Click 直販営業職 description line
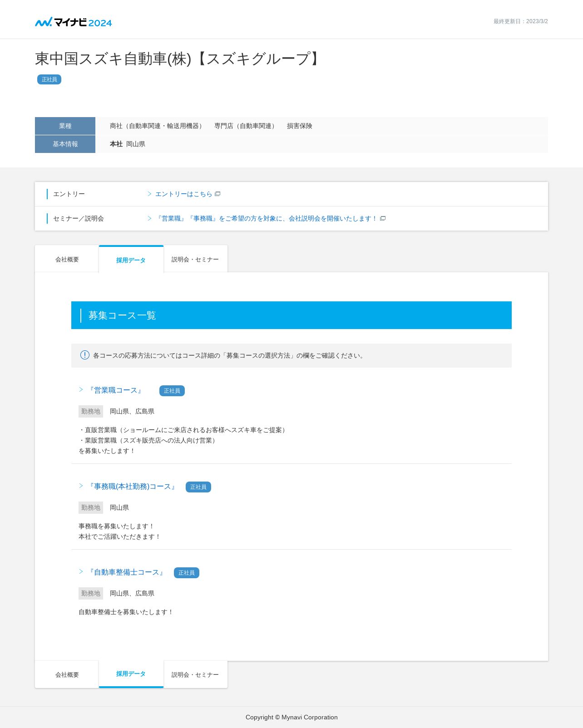Screen dimensions: 583x728 tap(183, 430)
